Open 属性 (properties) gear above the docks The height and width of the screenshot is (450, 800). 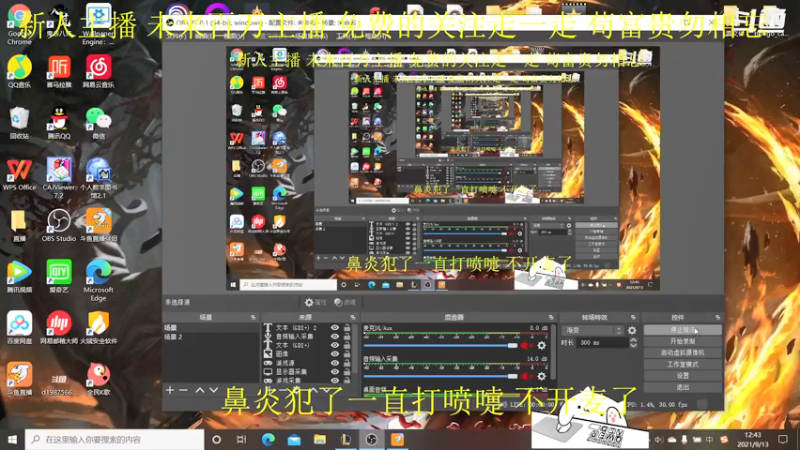pyautogui.click(x=315, y=303)
